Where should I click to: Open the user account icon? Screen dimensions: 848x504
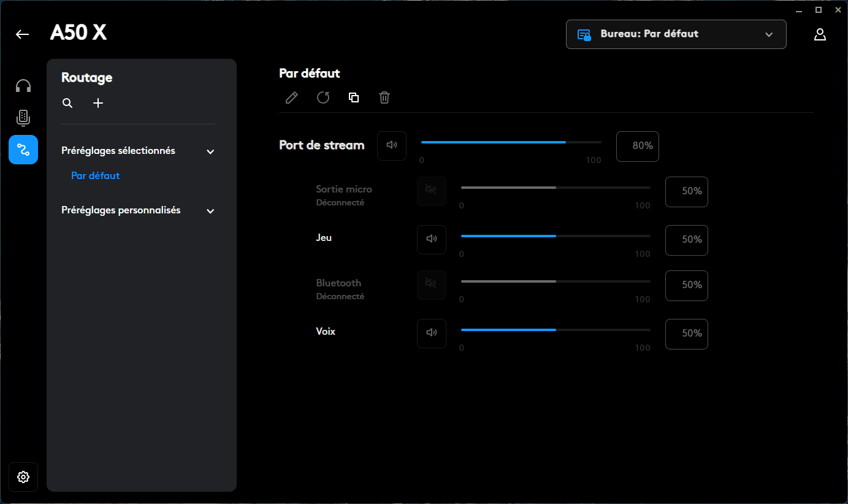tap(820, 34)
